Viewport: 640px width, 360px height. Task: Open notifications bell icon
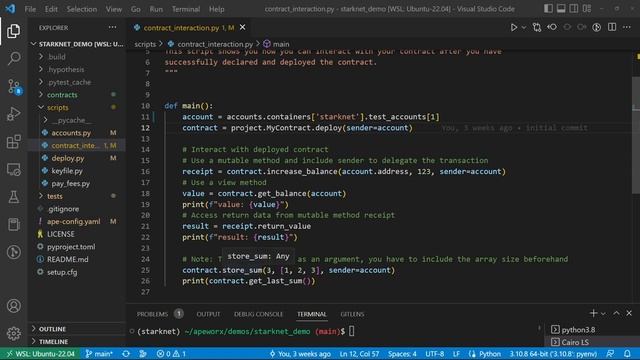[x=627, y=354]
